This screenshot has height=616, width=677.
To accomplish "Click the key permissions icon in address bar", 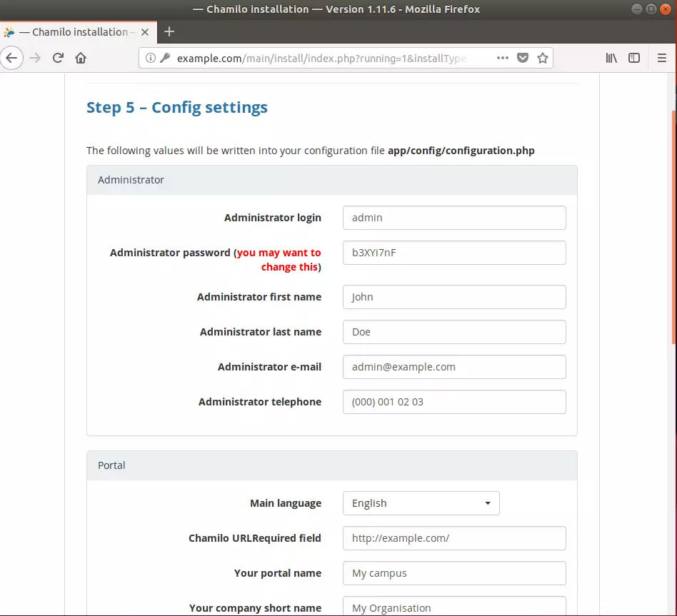I will [164, 58].
